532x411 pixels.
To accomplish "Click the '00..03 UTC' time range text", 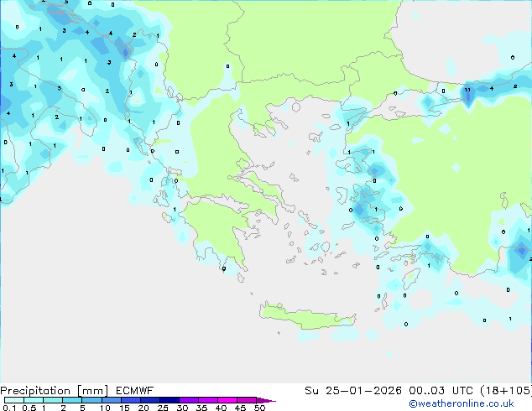I will click(441, 391).
